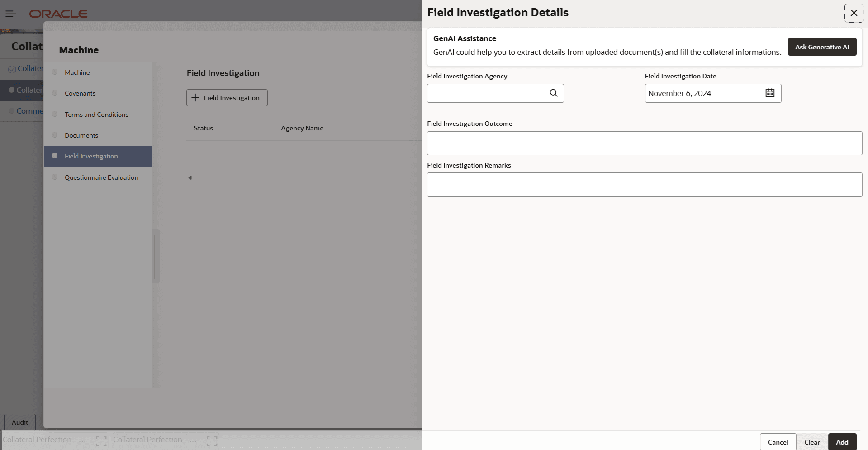Click the Oracle logo
This screenshot has width=868, height=450.
(x=58, y=13)
